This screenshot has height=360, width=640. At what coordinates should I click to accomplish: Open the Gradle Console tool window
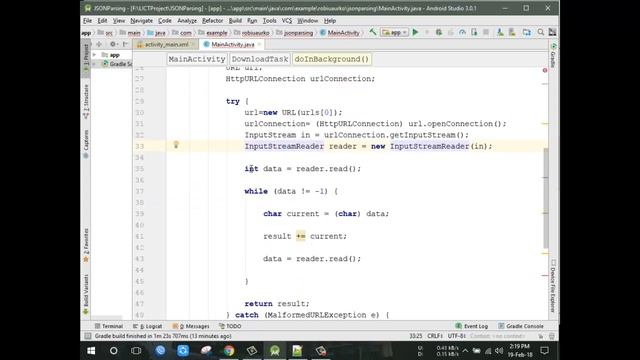tap(521, 326)
